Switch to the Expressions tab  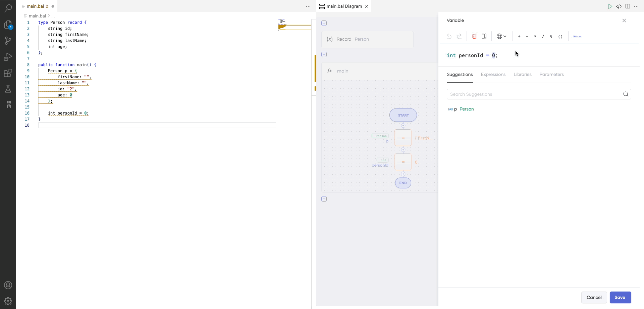493,75
